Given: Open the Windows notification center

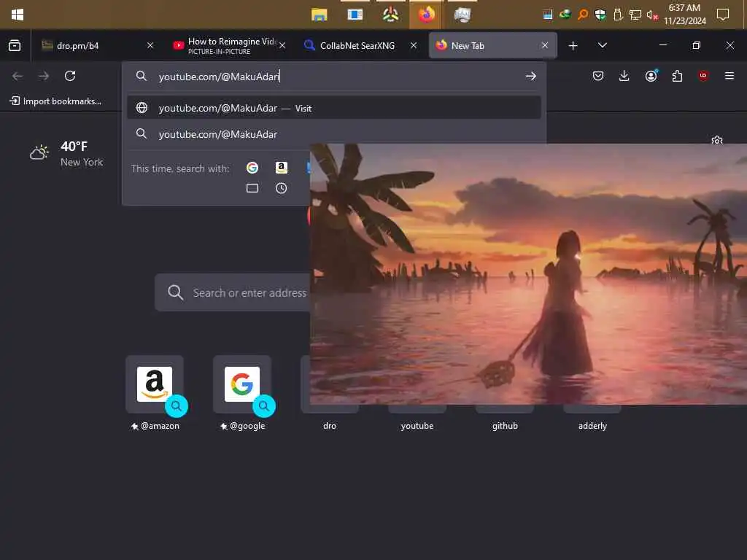Looking at the screenshot, I should [x=723, y=15].
